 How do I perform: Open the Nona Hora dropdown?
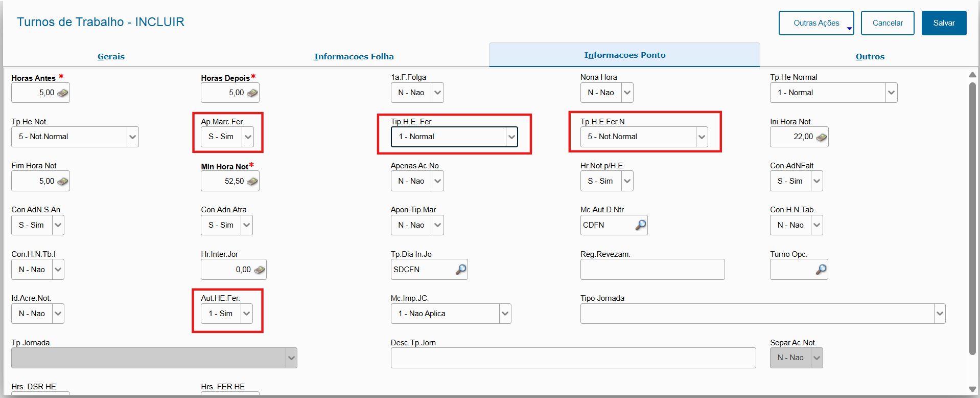click(627, 93)
